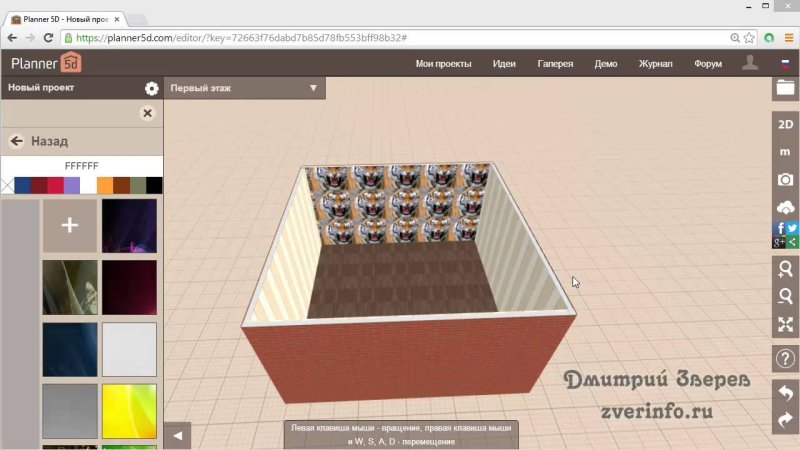
Task: Toggle measurement units with the m button
Action: (785, 151)
